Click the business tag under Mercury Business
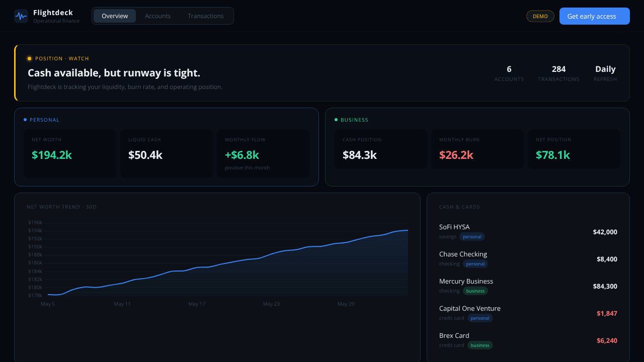The height and width of the screenshot is (362, 644). 475,291
